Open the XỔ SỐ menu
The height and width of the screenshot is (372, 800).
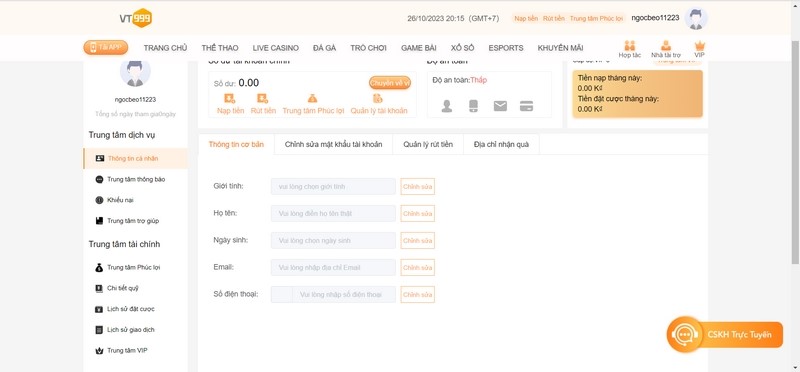tap(462, 48)
